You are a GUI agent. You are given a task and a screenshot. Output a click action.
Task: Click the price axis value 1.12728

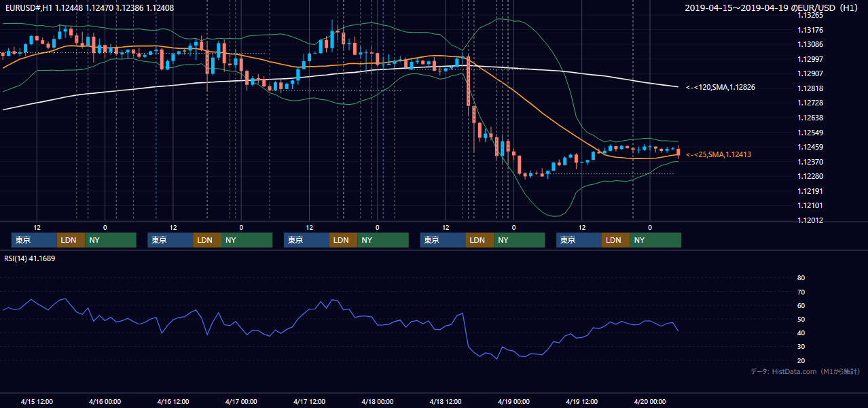[810, 103]
